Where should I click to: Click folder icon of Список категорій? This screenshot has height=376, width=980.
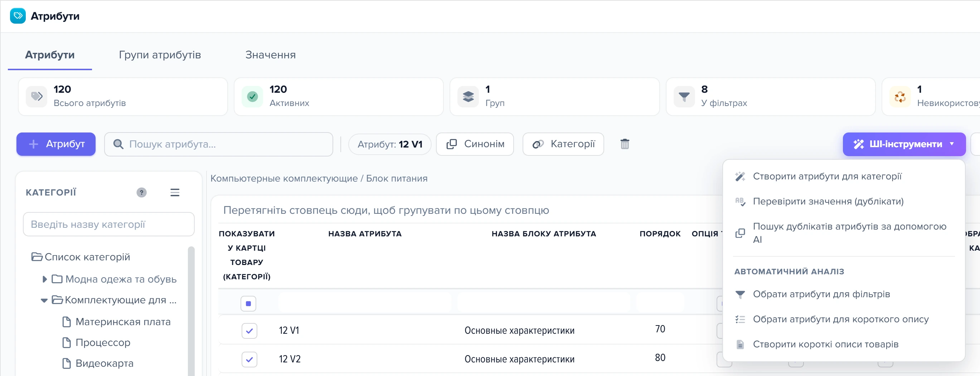37,257
